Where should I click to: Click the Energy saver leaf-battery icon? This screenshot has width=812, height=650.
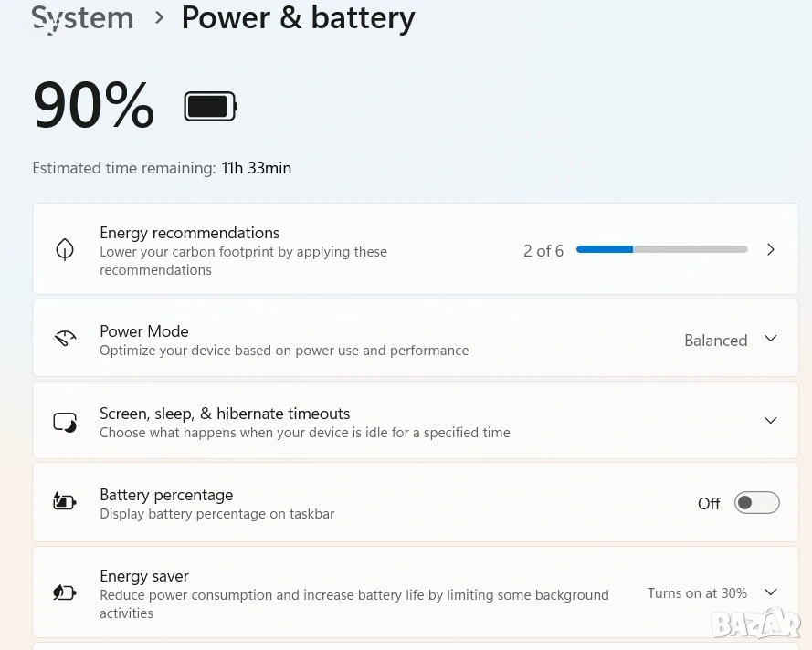pyautogui.click(x=65, y=592)
